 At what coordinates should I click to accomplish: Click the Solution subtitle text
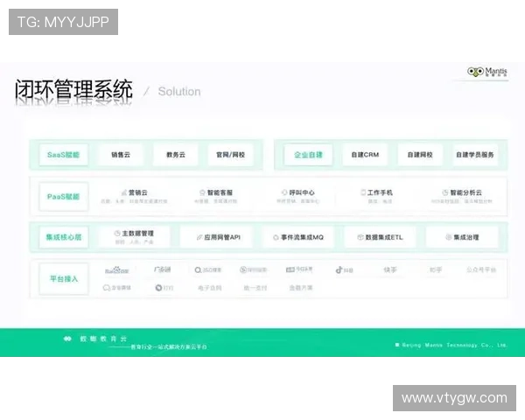(x=179, y=91)
